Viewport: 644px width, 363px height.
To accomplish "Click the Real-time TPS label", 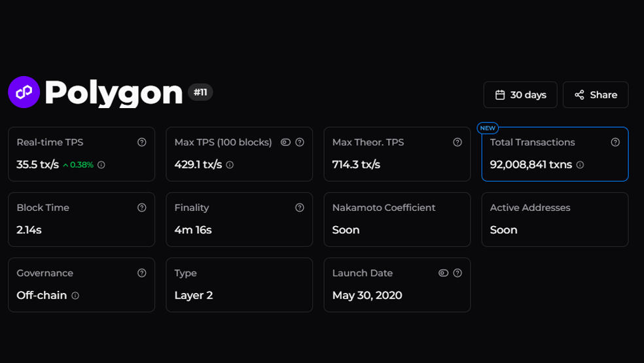I will point(50,142).
